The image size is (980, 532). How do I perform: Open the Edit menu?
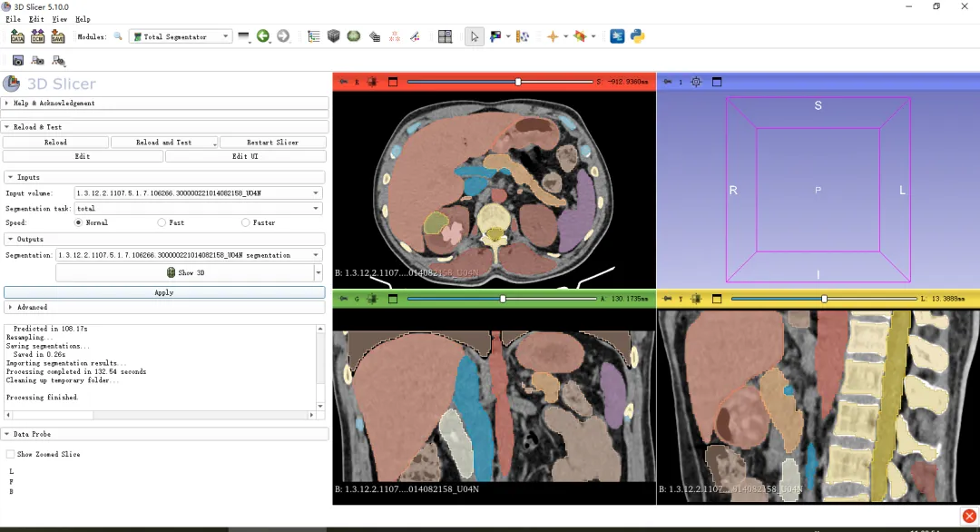pyautogui.click(x=36, y=19)
